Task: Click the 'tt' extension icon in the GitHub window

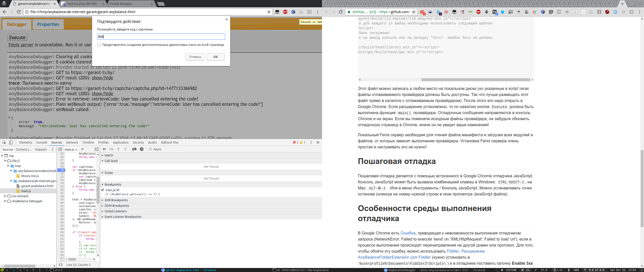Action: 462,12
